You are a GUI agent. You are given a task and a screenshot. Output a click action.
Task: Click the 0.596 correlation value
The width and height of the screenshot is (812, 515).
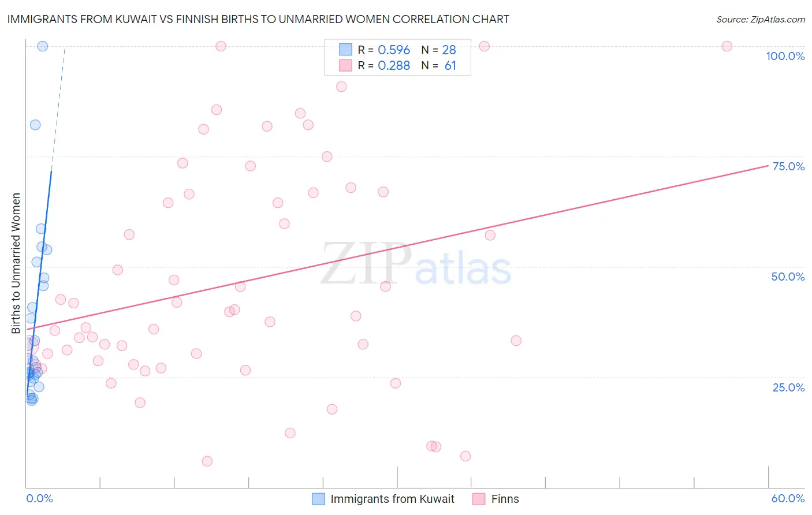(394, 50)
